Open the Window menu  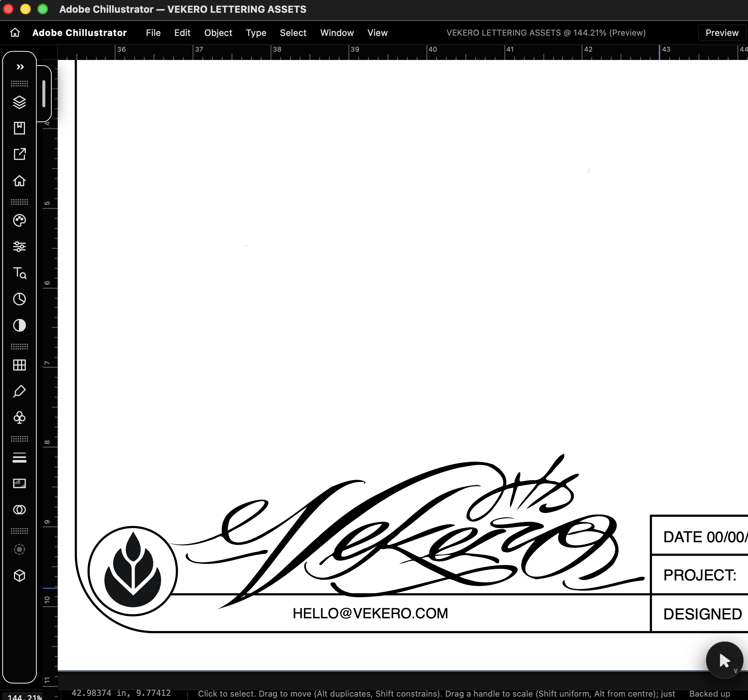click(x=337, y=33)
